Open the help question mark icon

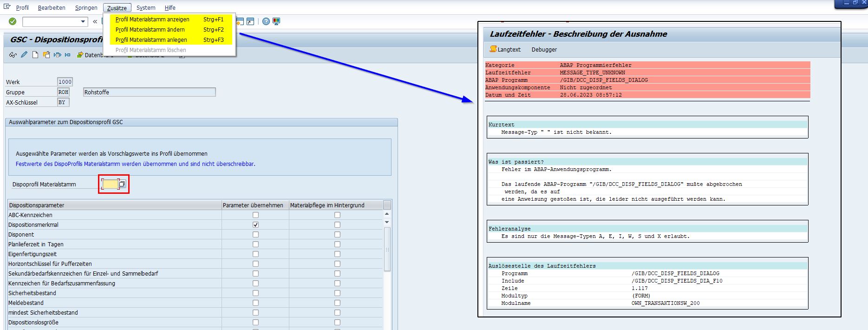click(x=266, y=21)
